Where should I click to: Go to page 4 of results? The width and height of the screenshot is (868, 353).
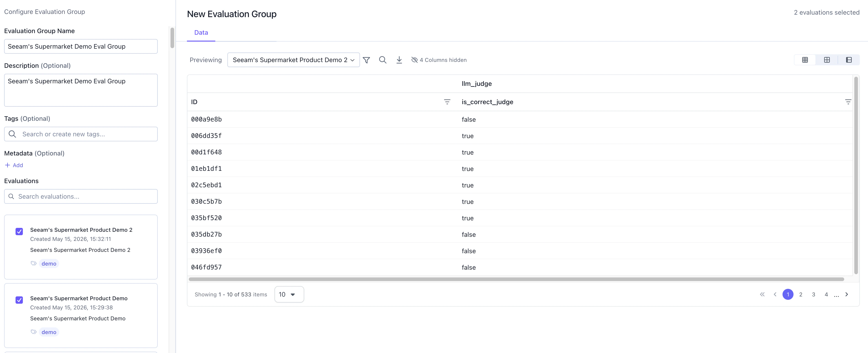pos(826,295)
